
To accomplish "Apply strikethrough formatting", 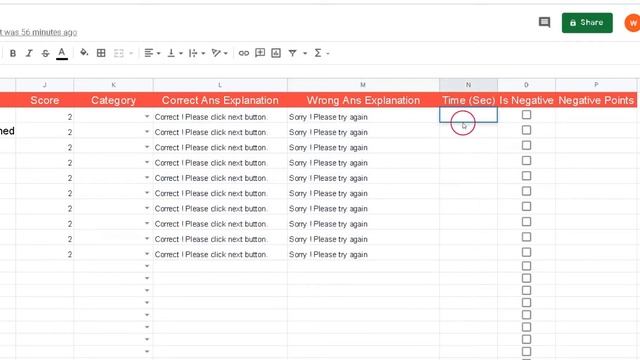I will (45, 53).
